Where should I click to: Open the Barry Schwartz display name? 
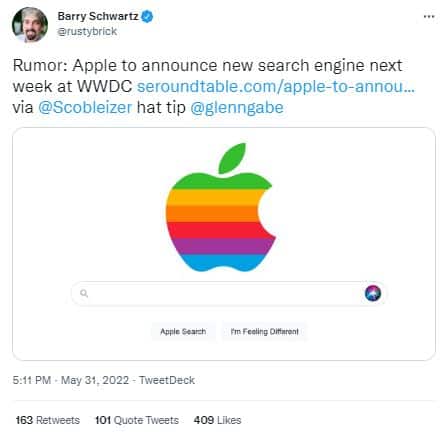(98, 16)
